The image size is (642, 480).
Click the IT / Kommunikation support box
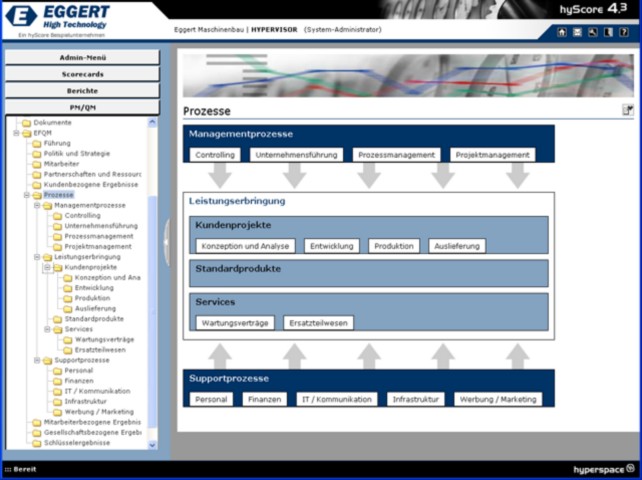click(337, 399)
